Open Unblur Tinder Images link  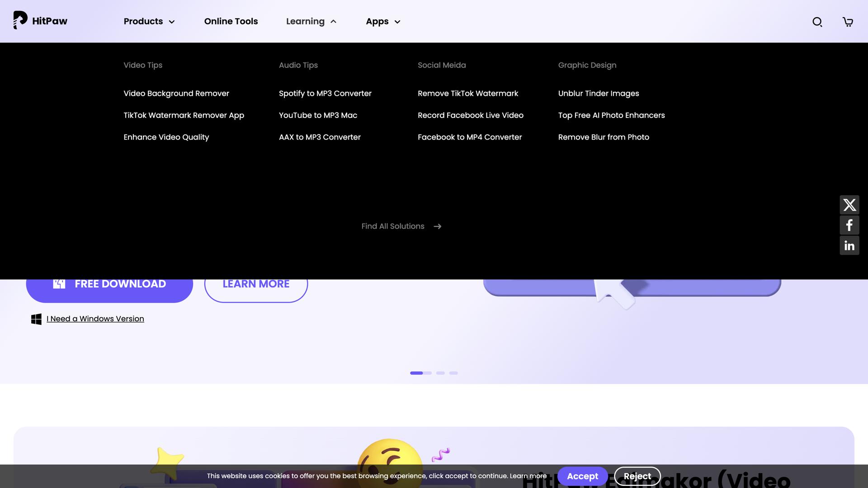598,94
